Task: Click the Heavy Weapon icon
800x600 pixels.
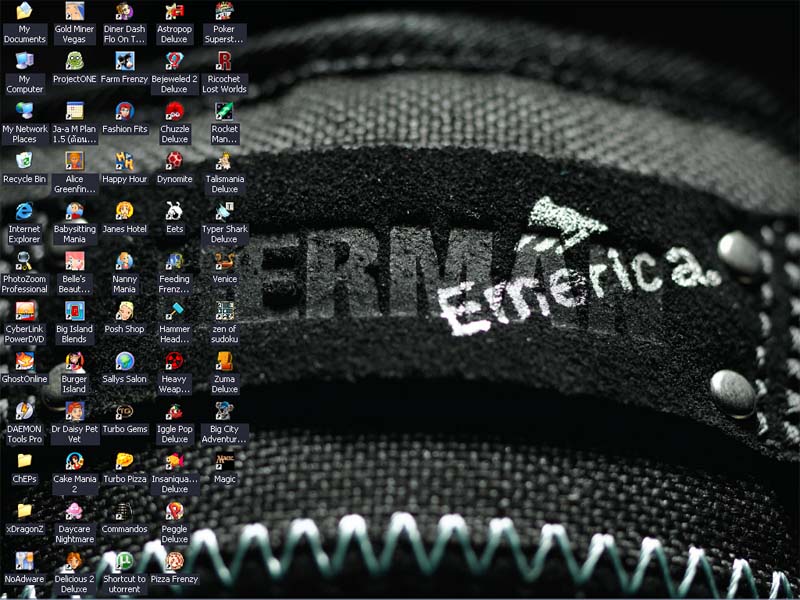Action: (174, 361)
